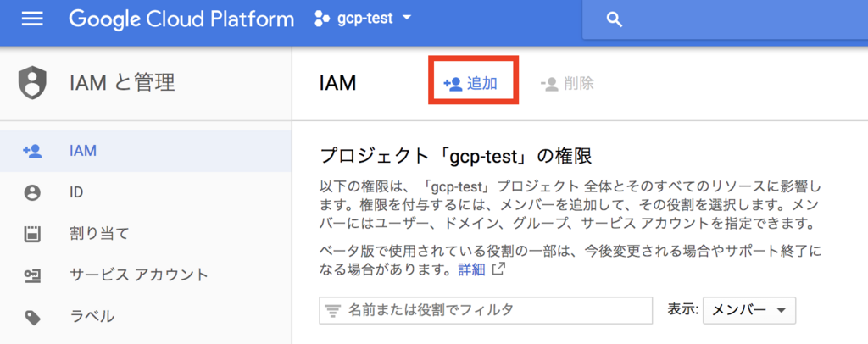Select IAM in the left sidebar
Viewport: 868px width, 344px height.
click(146, 151)
